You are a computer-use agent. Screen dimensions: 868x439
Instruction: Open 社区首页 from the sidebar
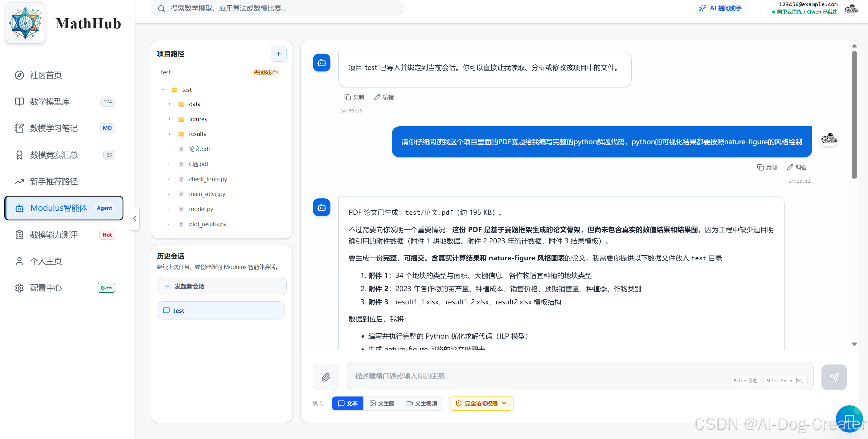[x=64, y=75]
